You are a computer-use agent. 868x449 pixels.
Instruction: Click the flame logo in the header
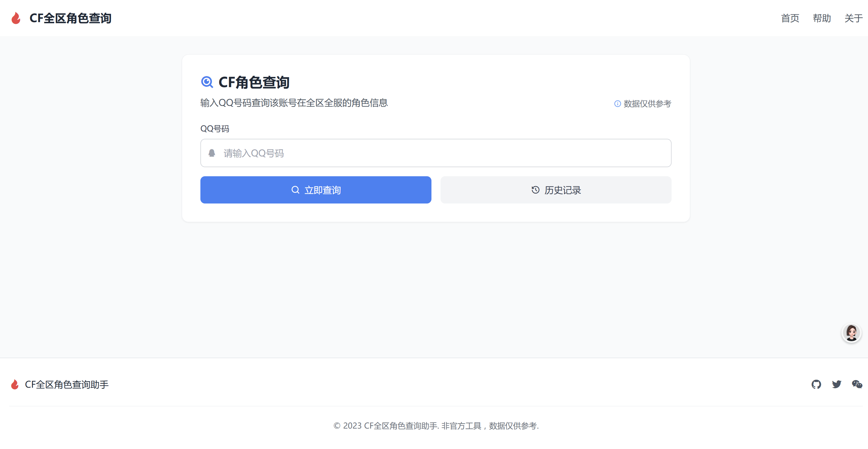click(x=16, y=18)
